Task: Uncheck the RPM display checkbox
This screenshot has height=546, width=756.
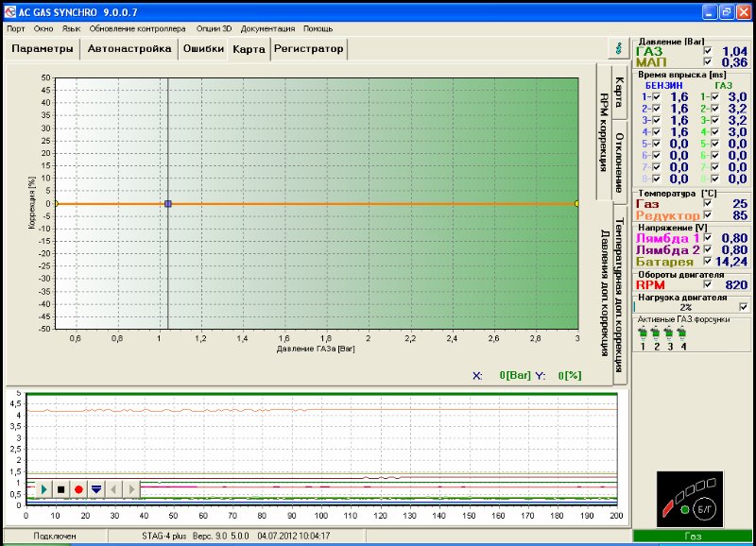Action: 706,284
